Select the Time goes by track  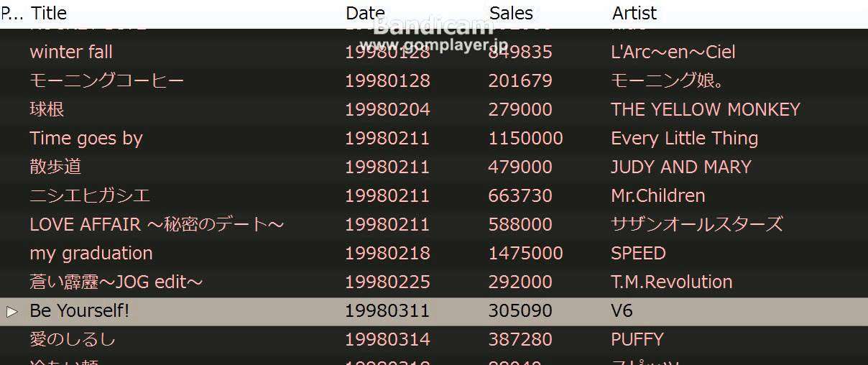(x=434, y=138)
